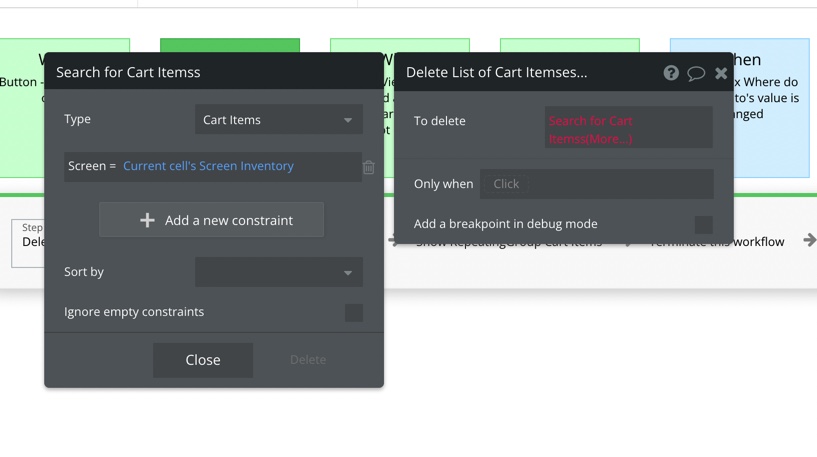Screen dimensions: 817x457
Task: Open comment bubble in Delete List dialog
Action: pos(696,73)
